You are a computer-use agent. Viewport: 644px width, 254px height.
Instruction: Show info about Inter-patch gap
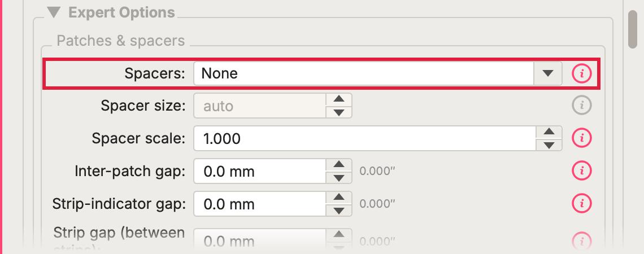pos(581,170)
